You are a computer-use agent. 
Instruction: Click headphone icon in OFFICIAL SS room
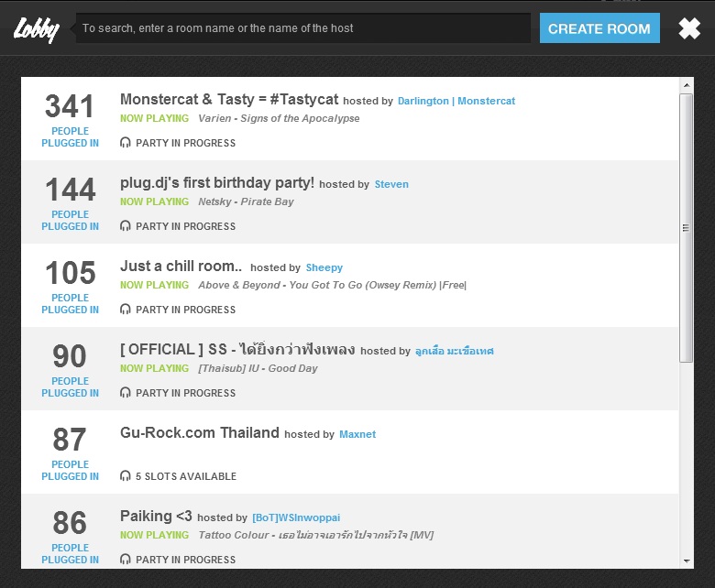click(x=125, y=393)
